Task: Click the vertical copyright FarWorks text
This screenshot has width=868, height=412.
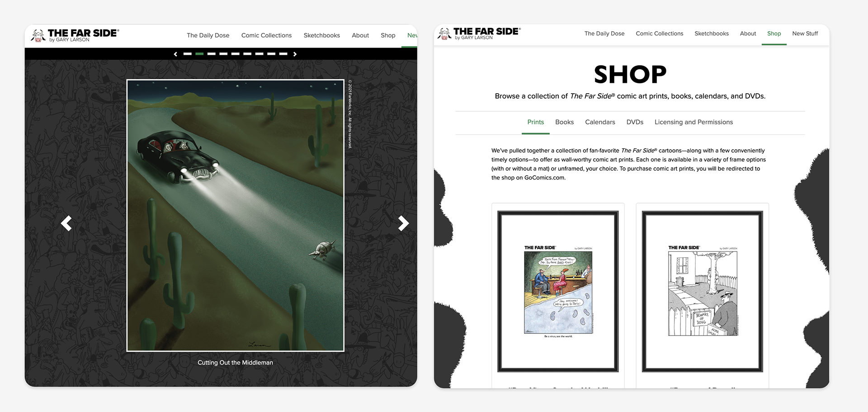Action: [350, 114]
